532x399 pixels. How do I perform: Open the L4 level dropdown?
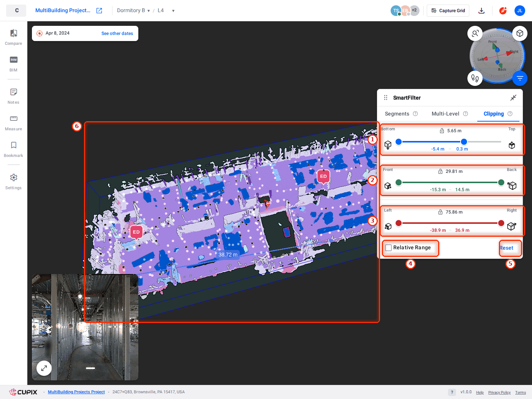tap(166, 11)
